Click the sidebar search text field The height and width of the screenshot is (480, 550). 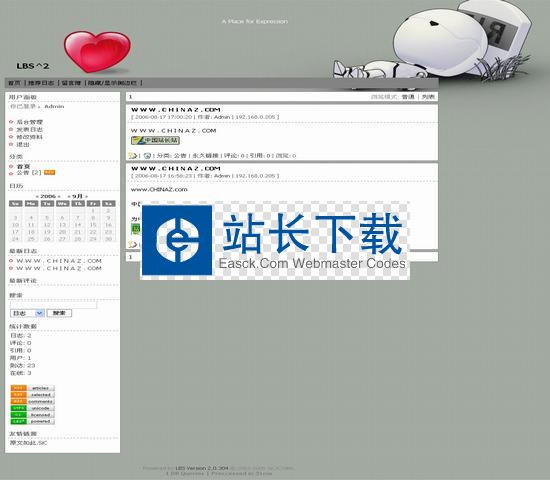tap(53, 305)
